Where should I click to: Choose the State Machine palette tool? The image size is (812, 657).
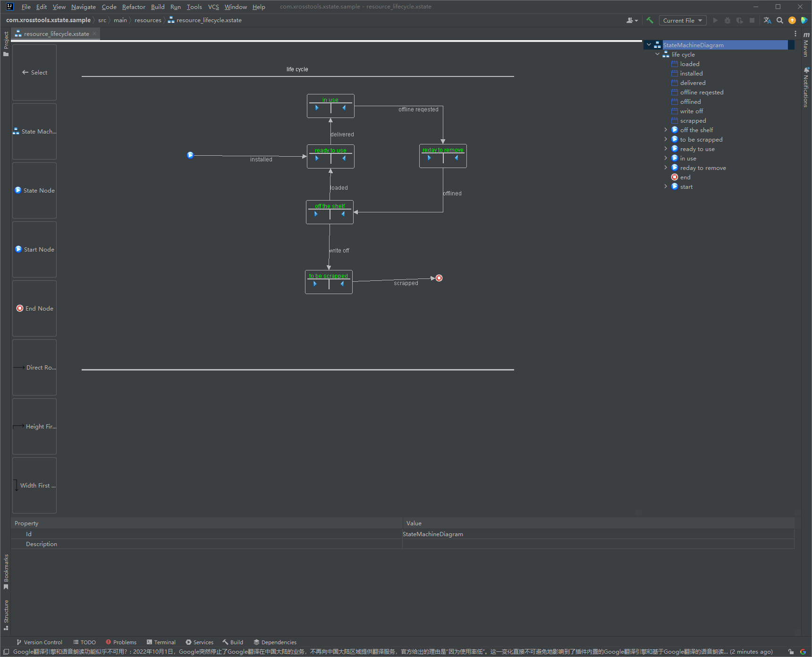(34, 131)
